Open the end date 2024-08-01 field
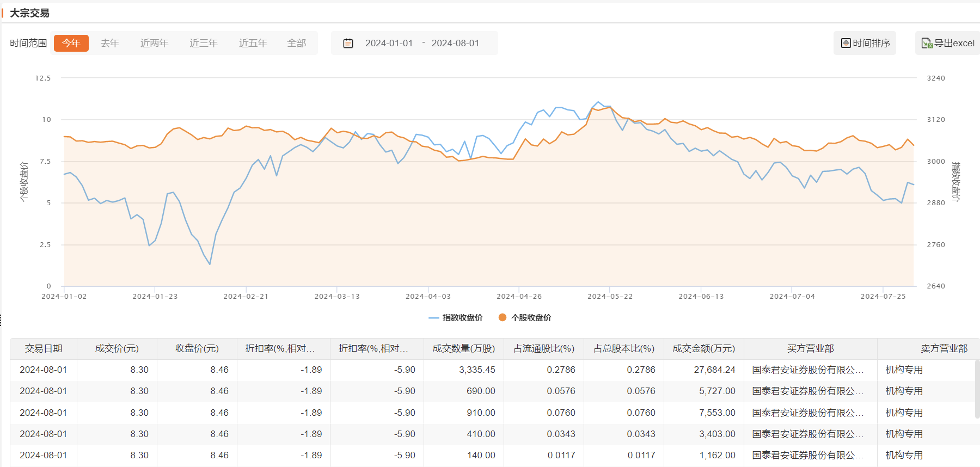Viewport: 980px width, 467px height. 455,43
